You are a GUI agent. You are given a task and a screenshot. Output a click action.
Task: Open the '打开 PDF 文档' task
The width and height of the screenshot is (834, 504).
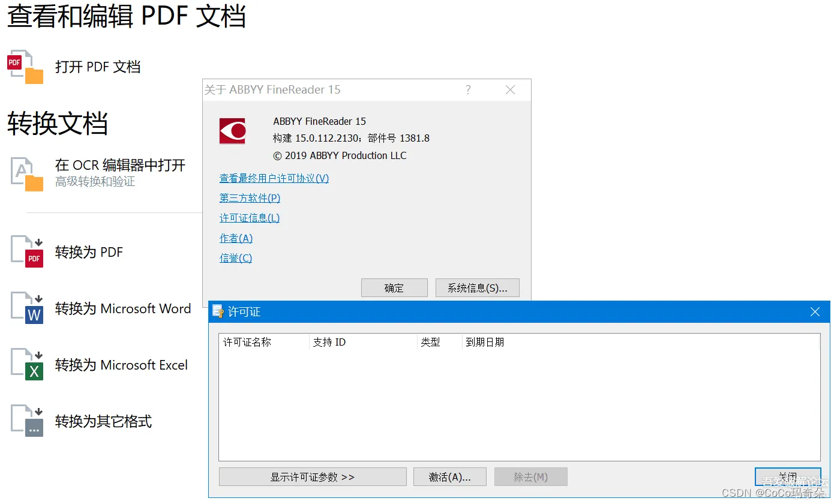pos(98,67)
